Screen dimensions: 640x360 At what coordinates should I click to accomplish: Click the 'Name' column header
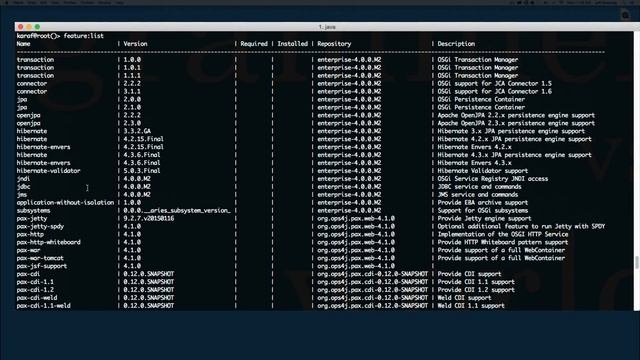[x=23, y=44]
